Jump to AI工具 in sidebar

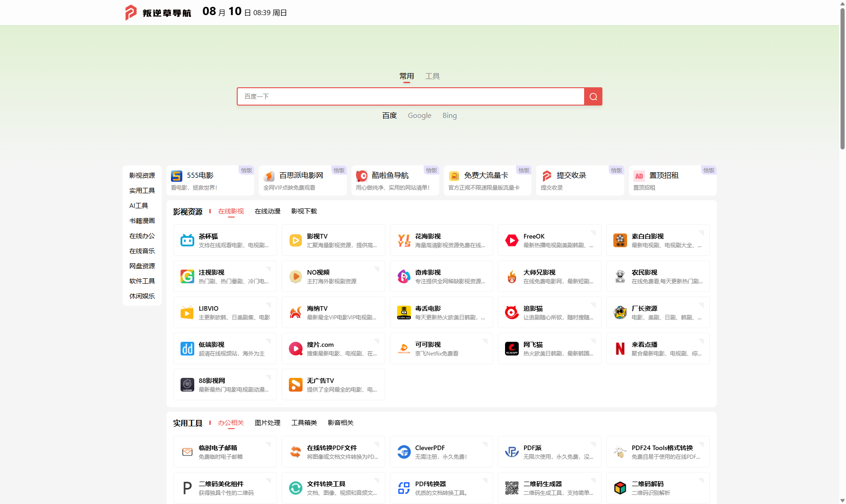[x=138, y=206]
